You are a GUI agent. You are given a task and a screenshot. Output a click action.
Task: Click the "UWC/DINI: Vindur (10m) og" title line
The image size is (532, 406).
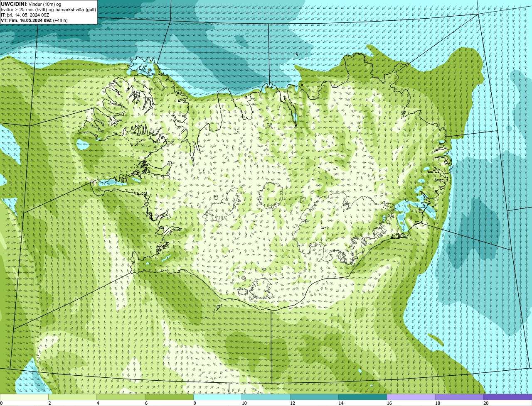(x=31, y=4)
